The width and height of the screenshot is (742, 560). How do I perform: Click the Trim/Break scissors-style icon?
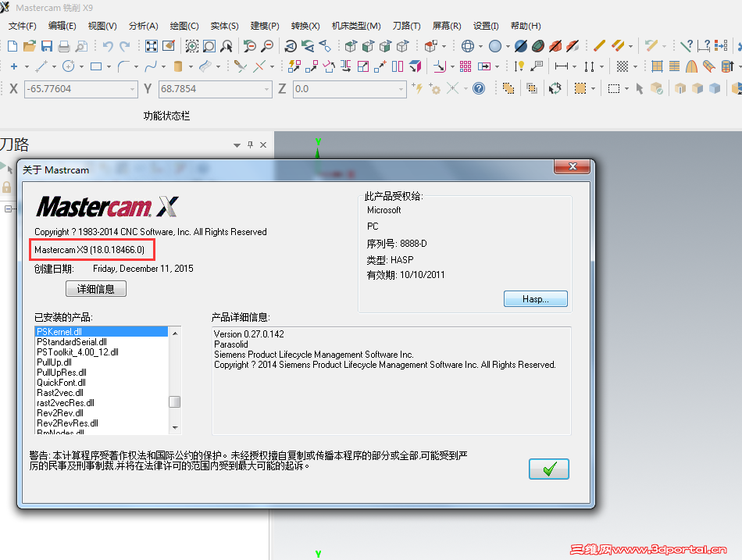[240, 66]
